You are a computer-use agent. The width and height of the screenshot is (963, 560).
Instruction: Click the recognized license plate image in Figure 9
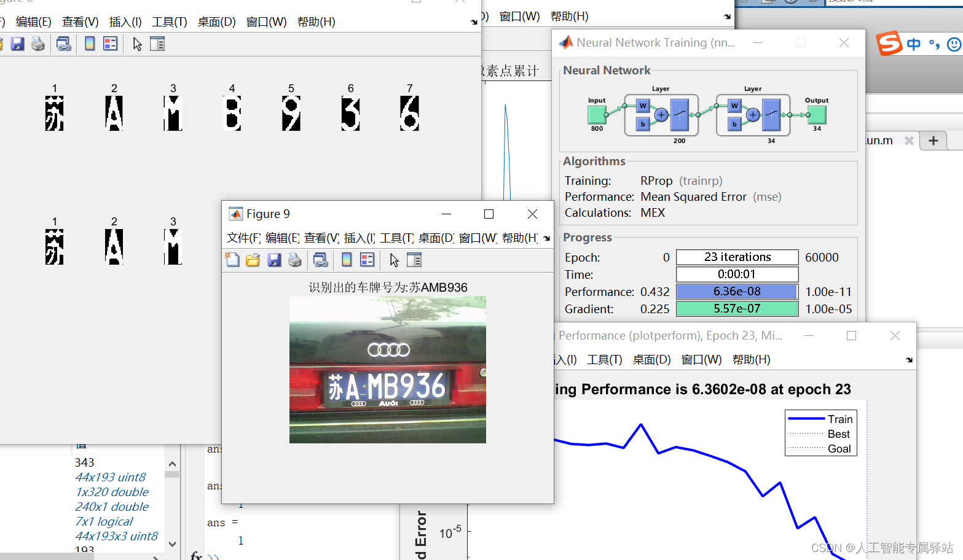(388, 370)
